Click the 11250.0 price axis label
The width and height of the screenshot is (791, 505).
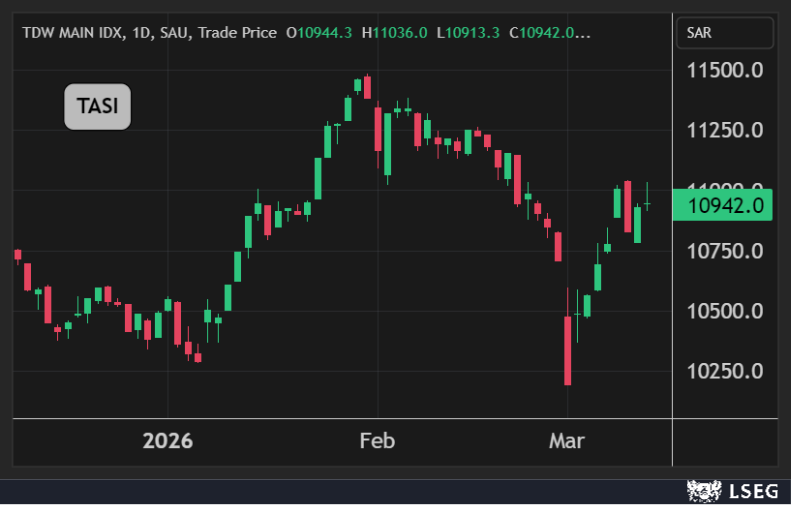coord(726,130)
